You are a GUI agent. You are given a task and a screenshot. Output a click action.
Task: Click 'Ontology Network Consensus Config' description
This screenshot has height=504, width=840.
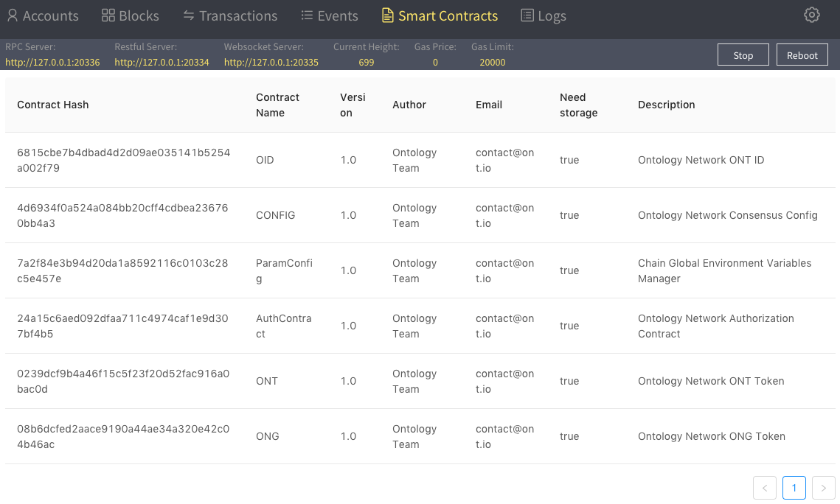(x=727, y=215)
